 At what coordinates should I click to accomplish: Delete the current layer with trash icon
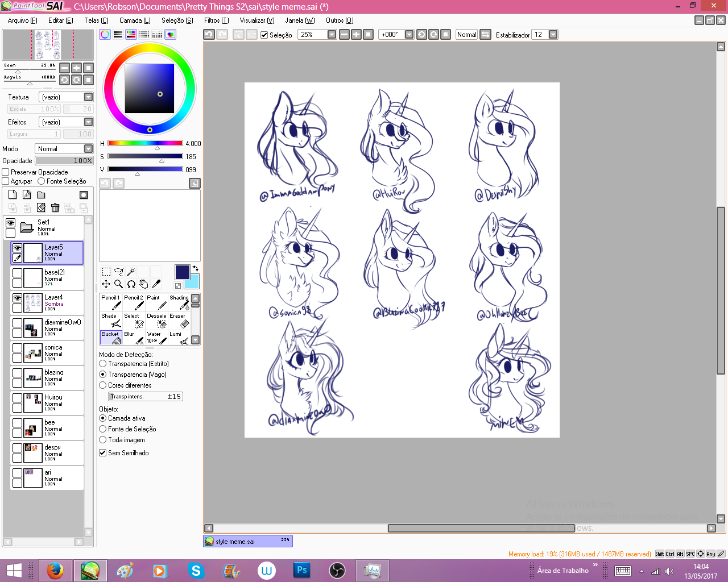pos(55,207)
